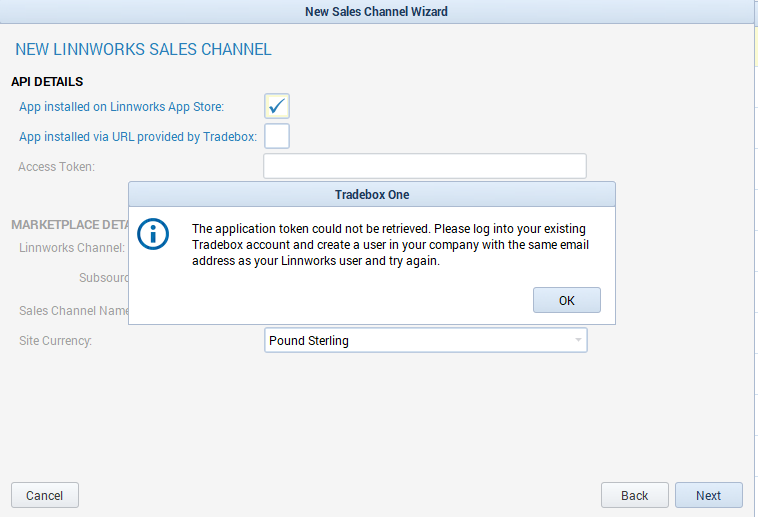Click the Access Token label
The height and width of the screenshot is (517, 758).
[x=56, y=167]
